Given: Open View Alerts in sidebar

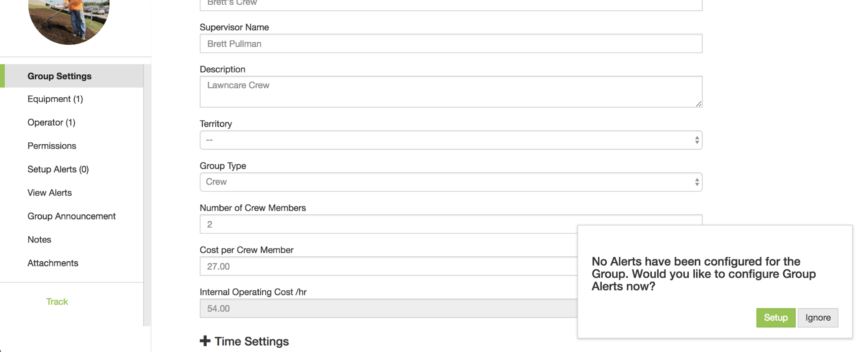Looking at the screenshot, I should click(x=50, y=193).
